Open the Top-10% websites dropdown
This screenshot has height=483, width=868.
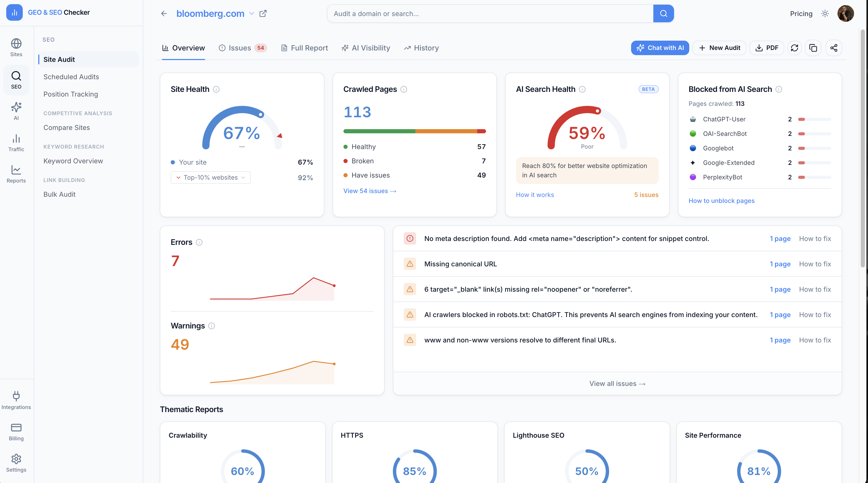point(211,177)
